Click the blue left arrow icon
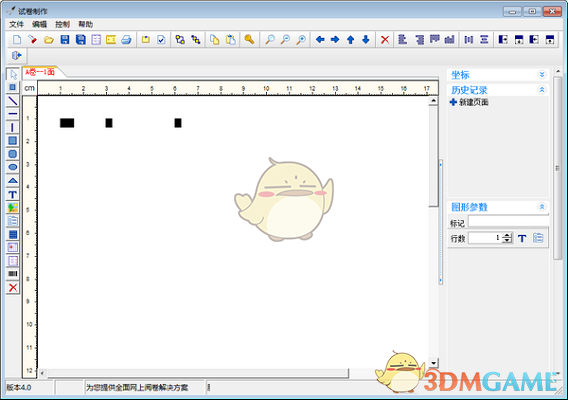The height and width of the screenshot is (400, 568). click(x=320, y=39)
